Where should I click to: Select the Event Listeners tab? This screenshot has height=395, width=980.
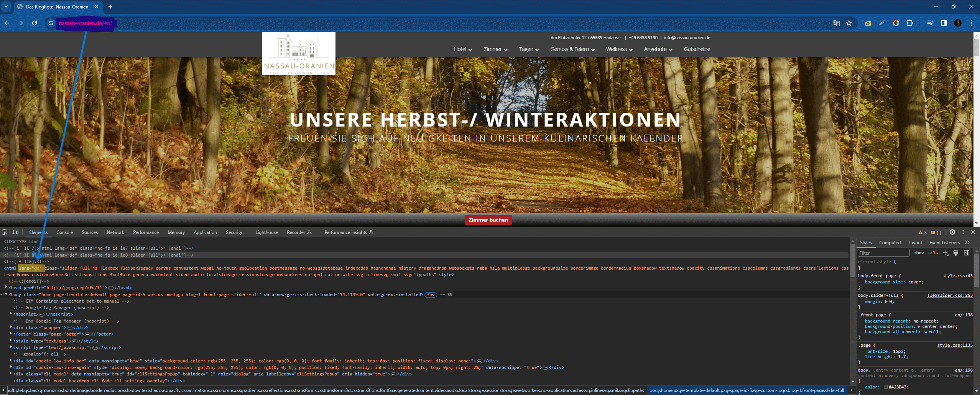click(944, 243)
